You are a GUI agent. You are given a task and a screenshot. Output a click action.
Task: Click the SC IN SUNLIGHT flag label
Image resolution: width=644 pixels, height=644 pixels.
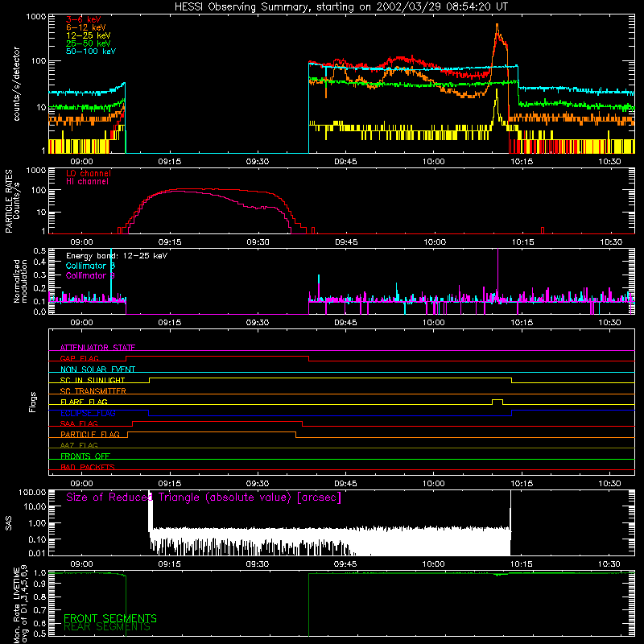coord(93,380)
